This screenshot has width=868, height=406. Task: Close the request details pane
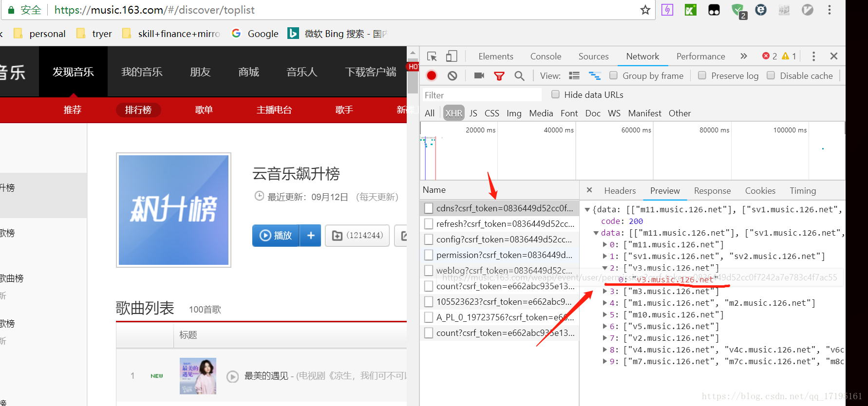pyautogui.click(x=589, y=190)
